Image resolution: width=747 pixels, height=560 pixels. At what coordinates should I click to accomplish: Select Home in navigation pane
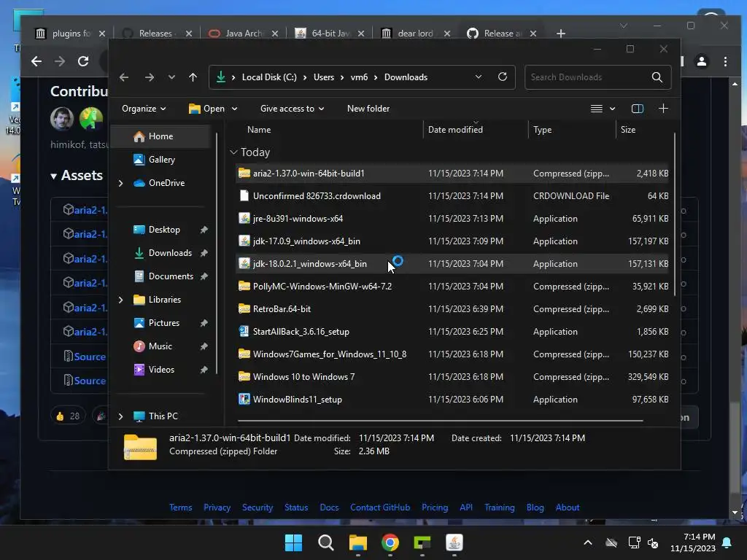(x=161, y=136)
